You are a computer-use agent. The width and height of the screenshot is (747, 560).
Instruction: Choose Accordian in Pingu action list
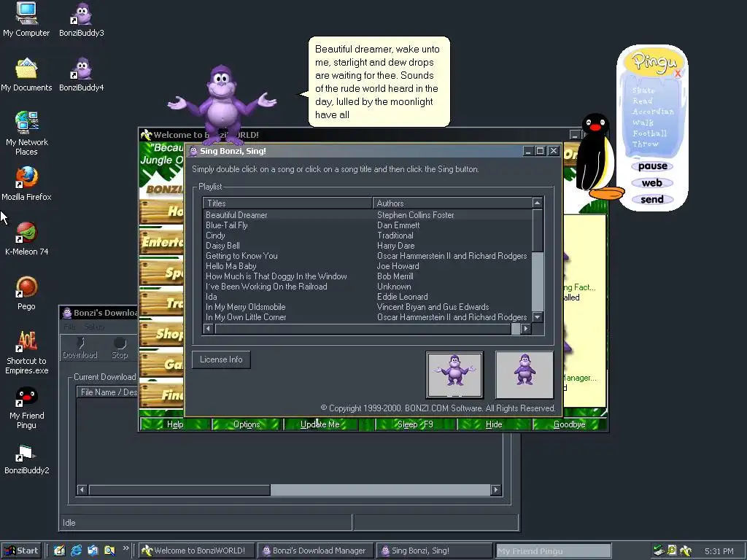click(653, 112)
